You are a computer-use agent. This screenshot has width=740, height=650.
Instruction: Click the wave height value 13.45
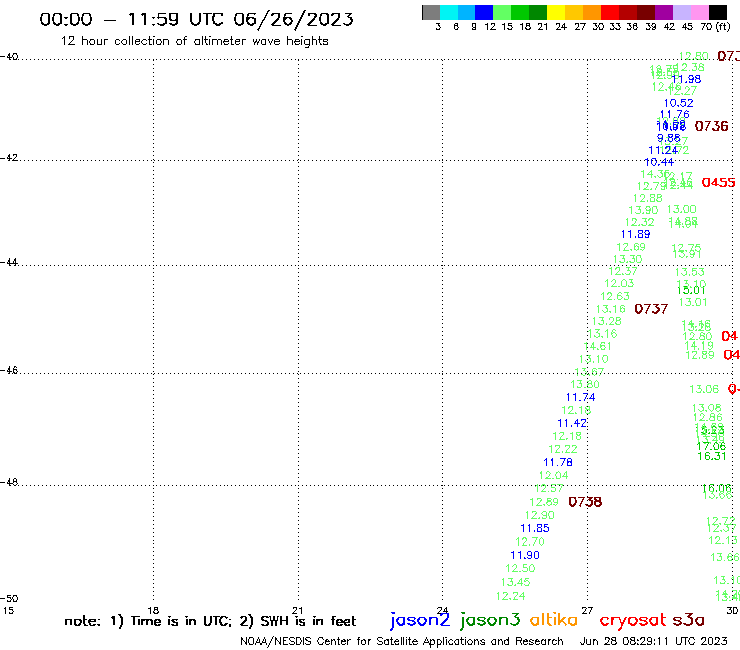pyautogui.click(x=515, y=582)
